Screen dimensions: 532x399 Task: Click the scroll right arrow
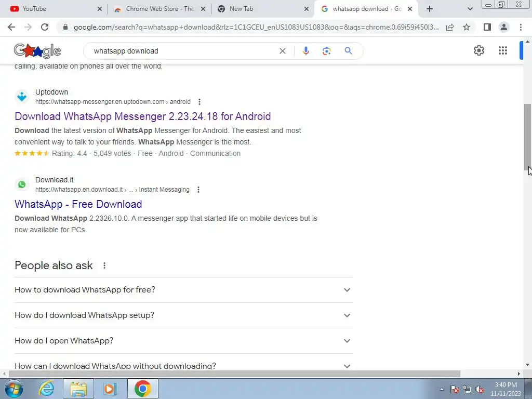click(519, 374)
